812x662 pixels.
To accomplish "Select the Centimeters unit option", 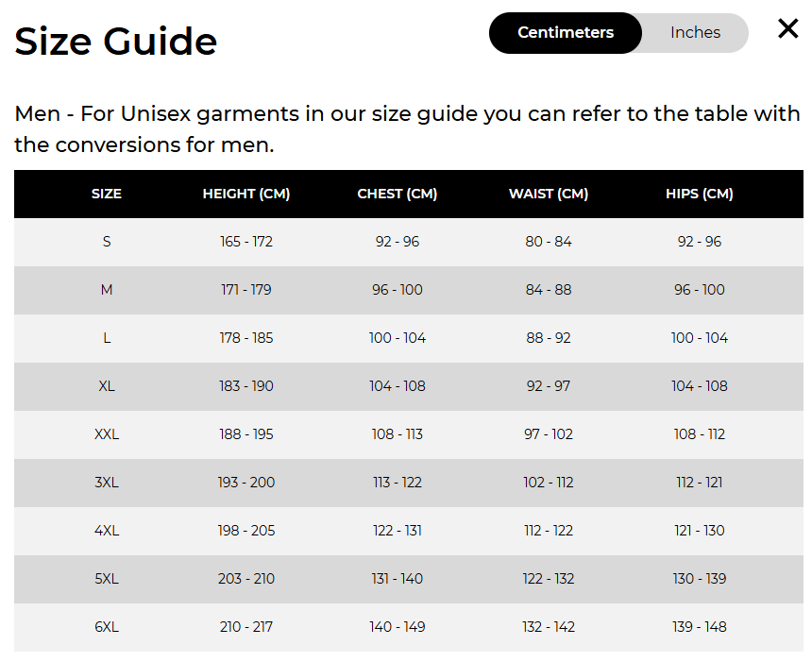I will pos(566,33).
